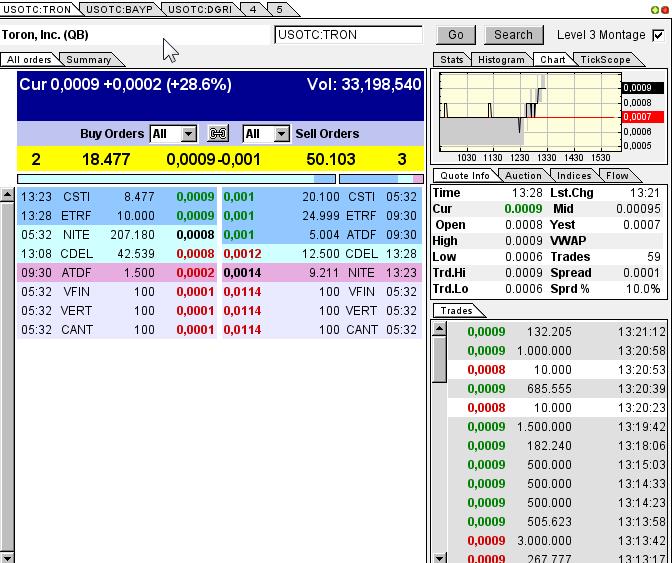Select the 685.555 trade row
This screenshot has height=563, width=672.
(x=557, y=389)
